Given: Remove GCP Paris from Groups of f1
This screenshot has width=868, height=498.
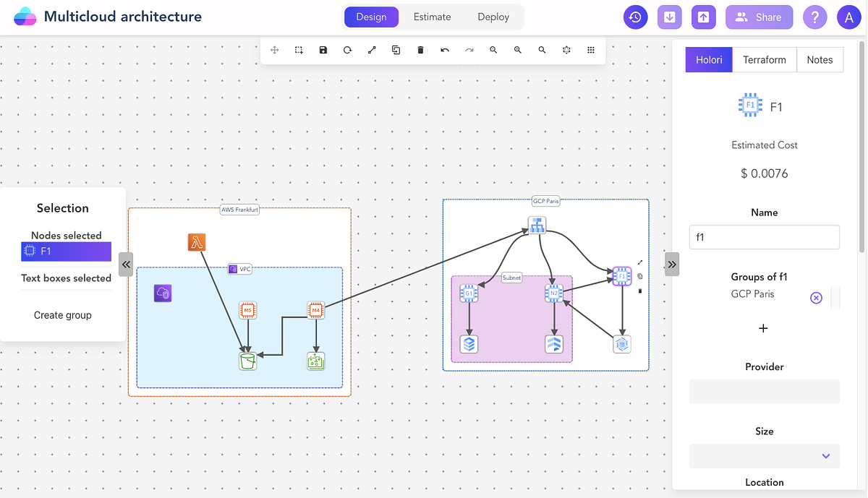Looking at the screenshot, I should 816,297.
